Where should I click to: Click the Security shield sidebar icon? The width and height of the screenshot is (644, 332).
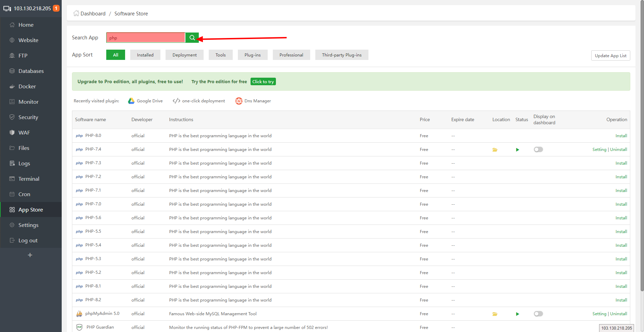12,117
